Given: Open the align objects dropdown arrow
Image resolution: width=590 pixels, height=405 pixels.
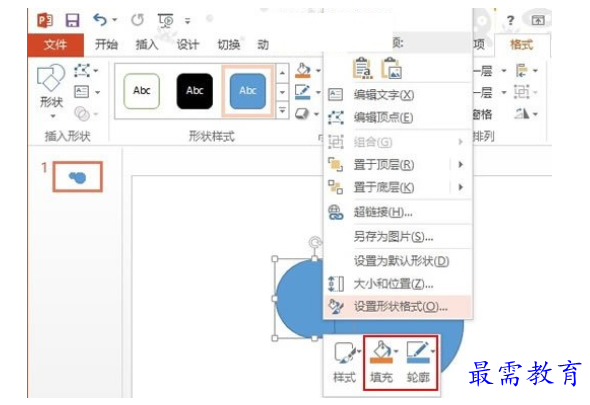Looking at the screenshot, I should coord(535,70).
